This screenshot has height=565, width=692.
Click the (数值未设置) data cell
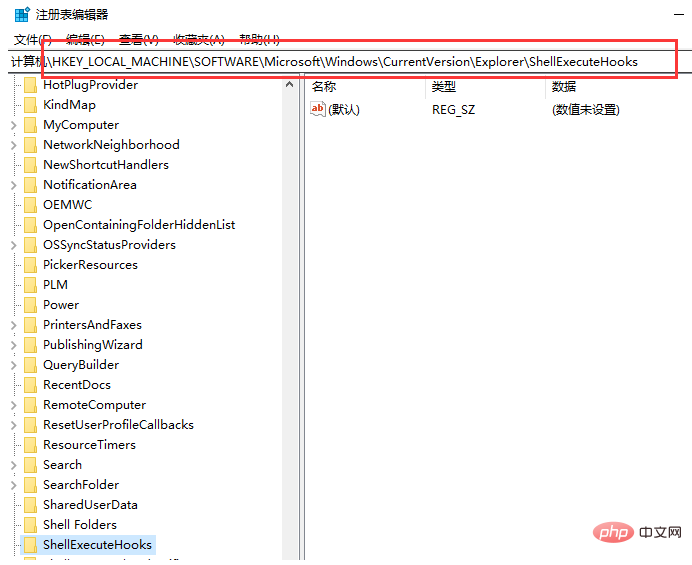coord(586,109)
